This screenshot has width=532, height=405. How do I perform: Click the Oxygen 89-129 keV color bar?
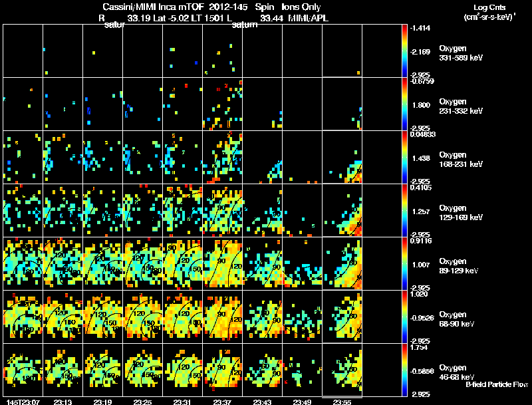tap(404, 263)
